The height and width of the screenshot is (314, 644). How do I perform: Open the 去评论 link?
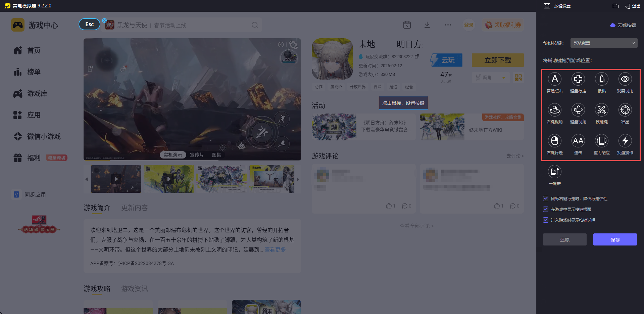click(x=515, y=156)
